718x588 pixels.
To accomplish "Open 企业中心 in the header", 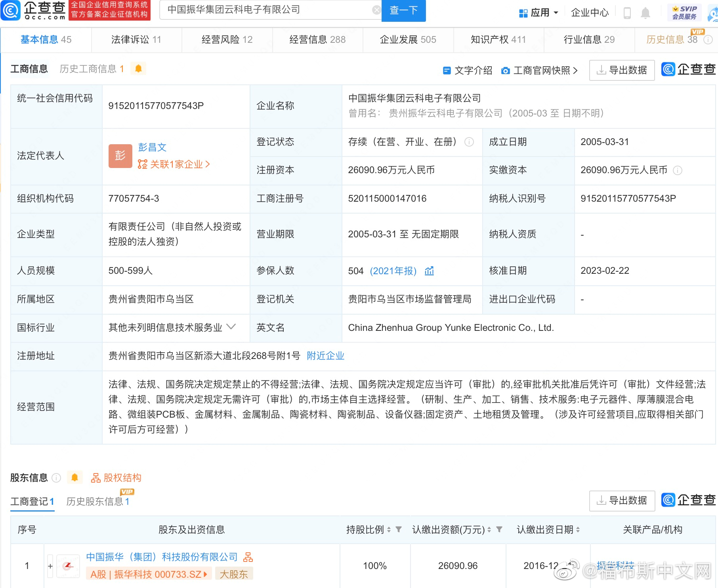I will [590, 13].
